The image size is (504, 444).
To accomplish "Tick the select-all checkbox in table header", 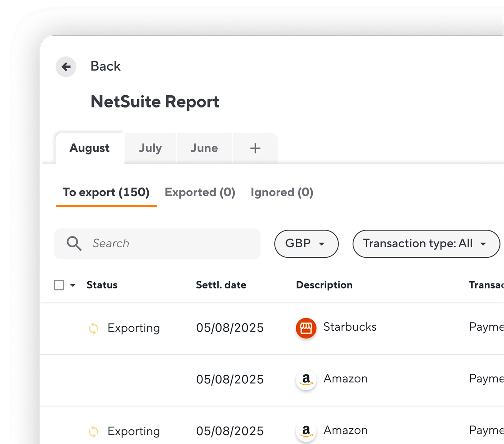I will coord(59,285).
